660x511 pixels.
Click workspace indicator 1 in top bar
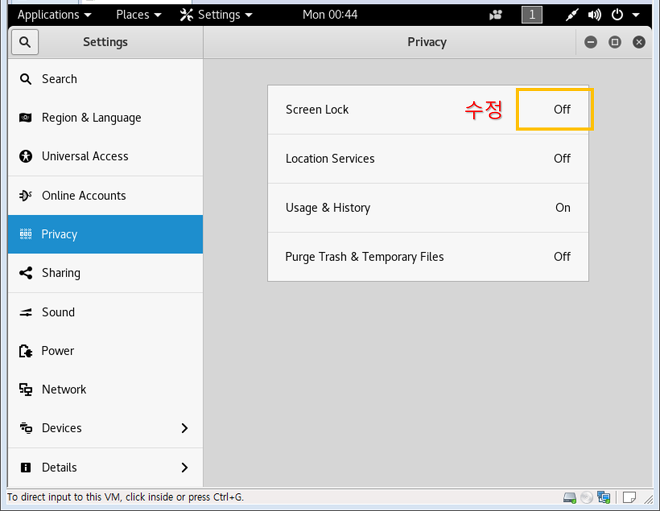(x=532, y=15)
